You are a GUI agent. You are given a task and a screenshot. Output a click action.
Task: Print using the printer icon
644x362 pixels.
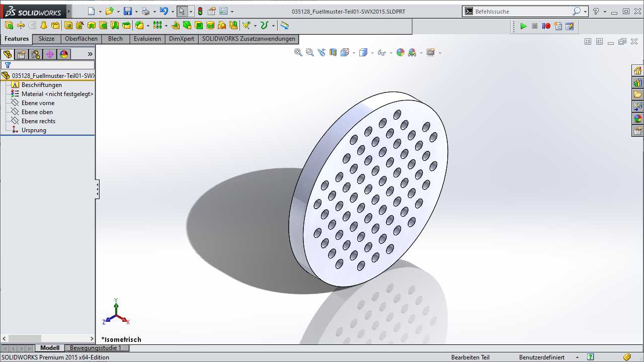[x=146, y=11]
